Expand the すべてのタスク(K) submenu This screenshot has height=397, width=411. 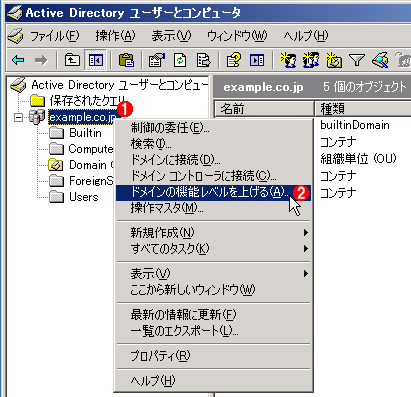[x=213, y=249]
